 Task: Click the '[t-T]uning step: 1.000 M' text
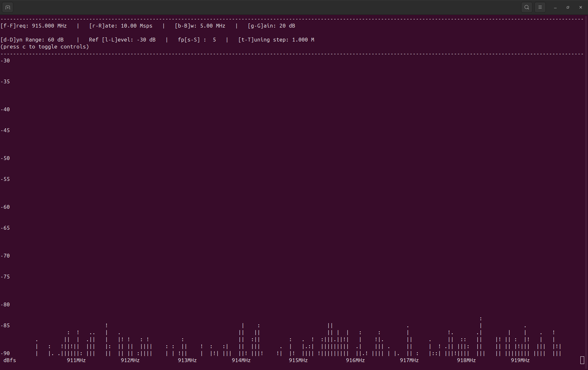point(276,40)
